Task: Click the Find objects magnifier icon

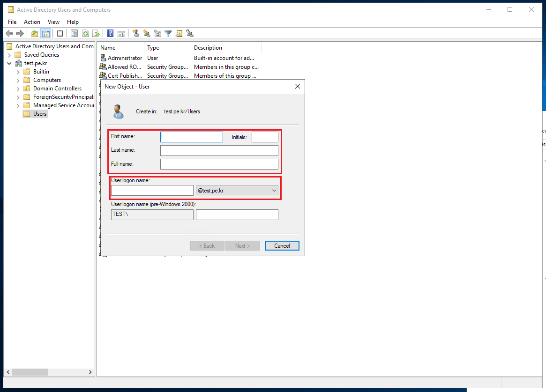Action: click(179, 33)
